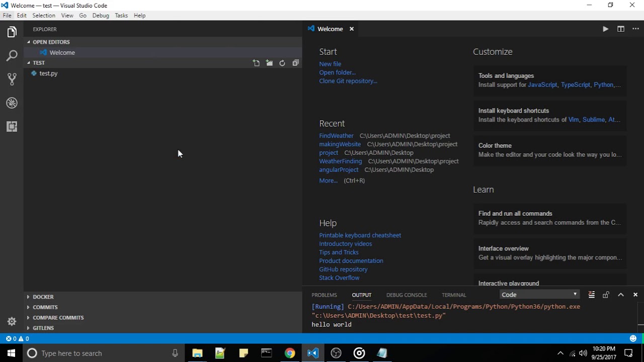Open recent project makingWebsite
The height and width of the screenshot is (362, 644).
tap(340, 144)
